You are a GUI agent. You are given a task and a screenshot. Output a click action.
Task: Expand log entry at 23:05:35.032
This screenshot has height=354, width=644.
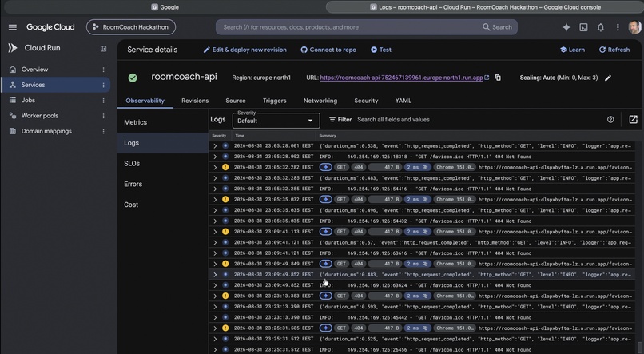pyautogui.click(x=215, y=200)
